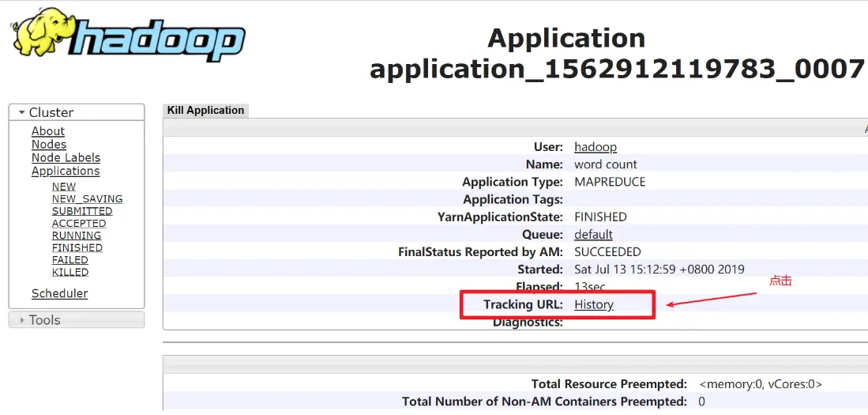Click 'Total Number of Non-AM Containers Preempted:' label
Screen dimensions: 868x415
pyautogui.click(x=544, y=402)
